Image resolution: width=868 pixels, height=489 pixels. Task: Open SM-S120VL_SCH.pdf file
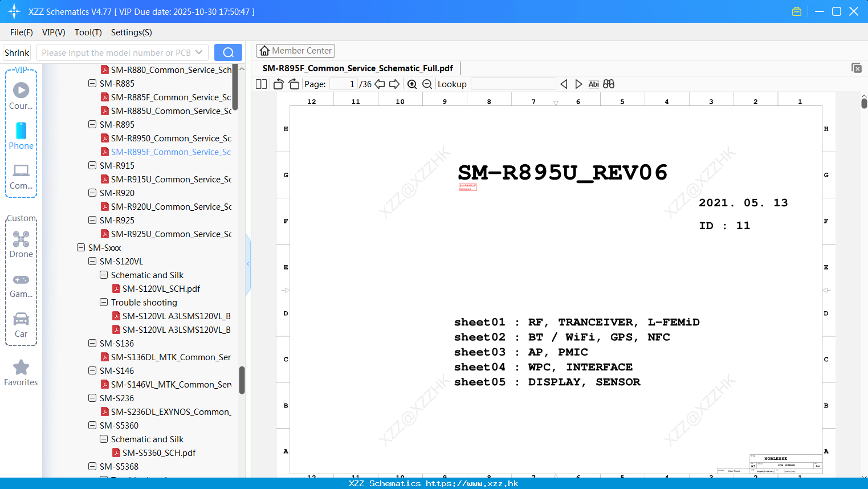pyautogui.click(x=156, y=288)
